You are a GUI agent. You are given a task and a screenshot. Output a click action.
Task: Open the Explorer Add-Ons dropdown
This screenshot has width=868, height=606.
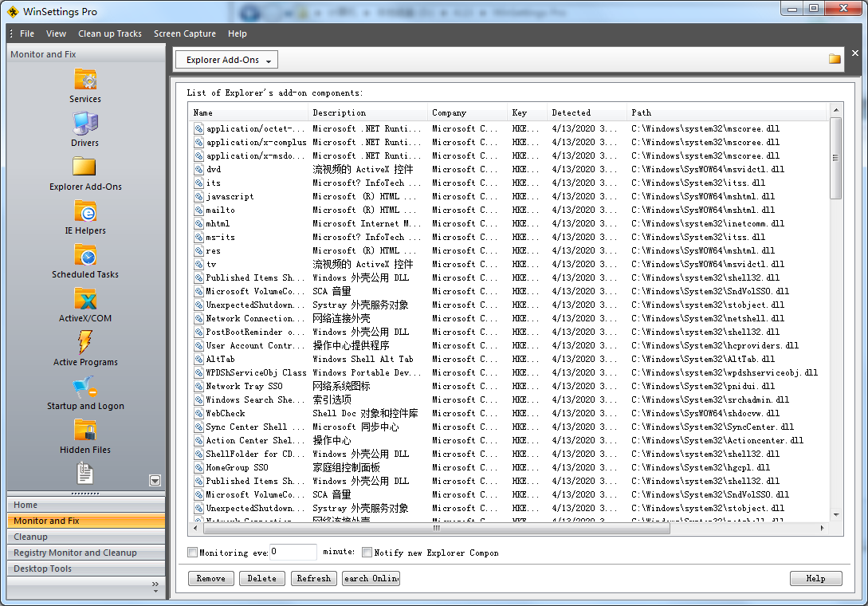click(x=226, y=60)
